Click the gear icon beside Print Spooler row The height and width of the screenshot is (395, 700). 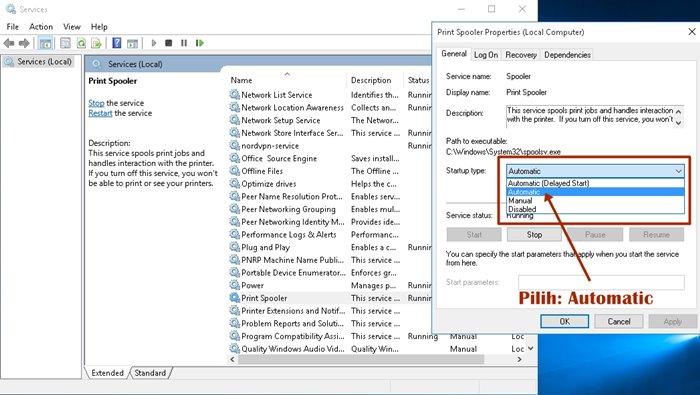[234, 298]
